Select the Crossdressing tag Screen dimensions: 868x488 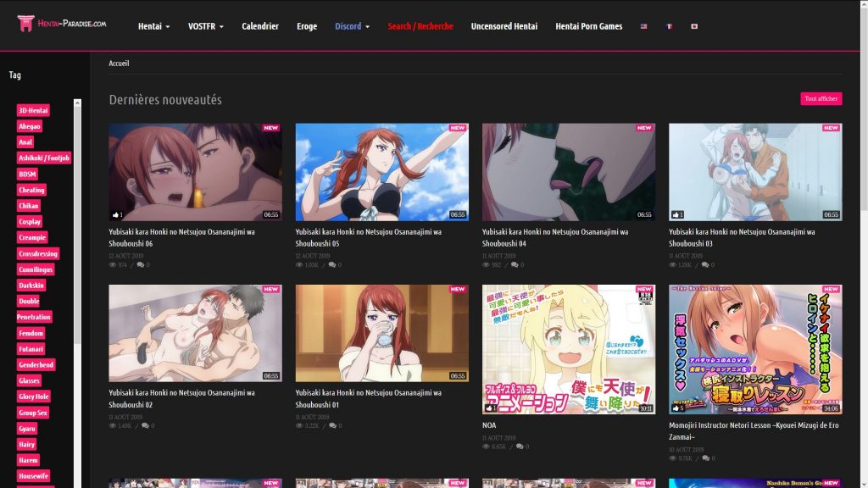(x=37, y=253)
